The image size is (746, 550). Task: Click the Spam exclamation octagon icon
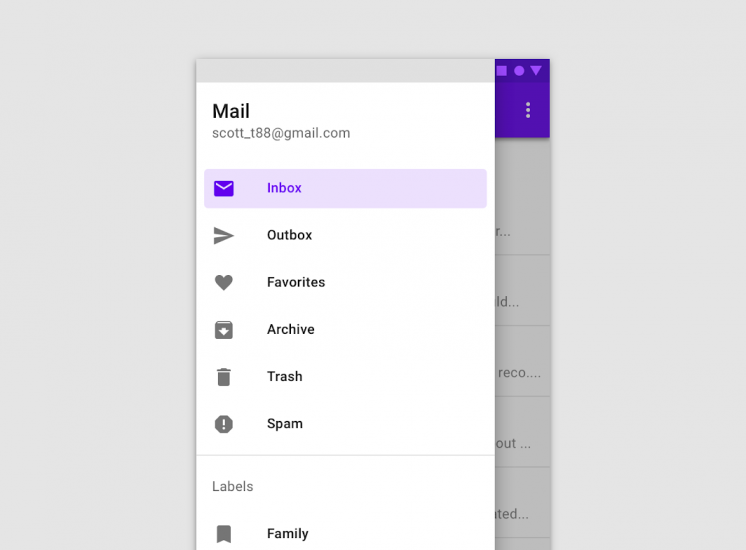tap(224, 424)
